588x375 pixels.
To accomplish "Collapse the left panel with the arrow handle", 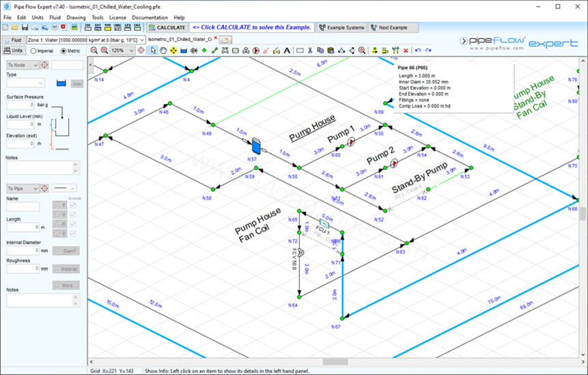I will [x=90, y=65].
